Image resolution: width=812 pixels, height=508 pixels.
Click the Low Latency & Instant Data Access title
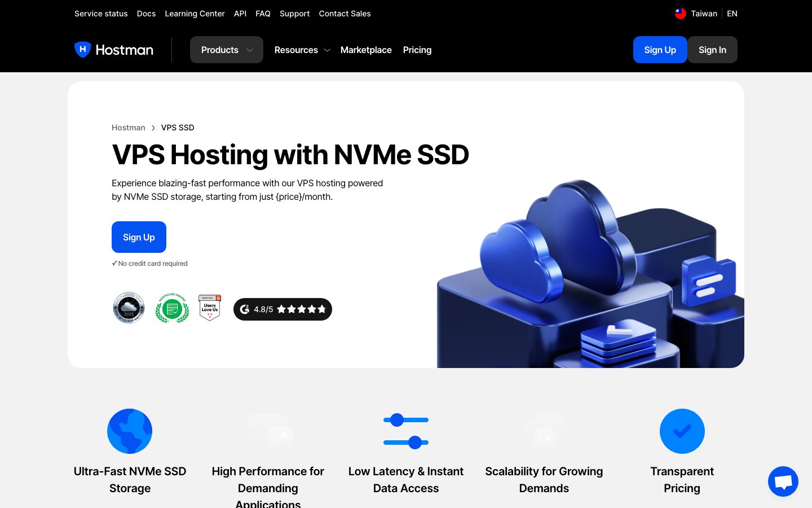(x=406, y=480)
